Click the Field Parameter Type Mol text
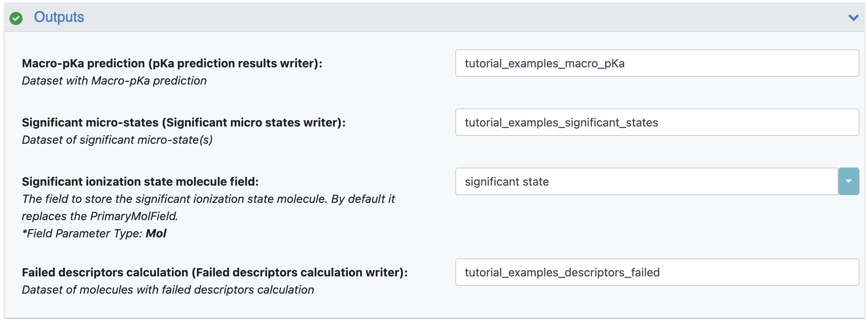The width and height of the screenshot is (868, 322). (x=94, y=233)
